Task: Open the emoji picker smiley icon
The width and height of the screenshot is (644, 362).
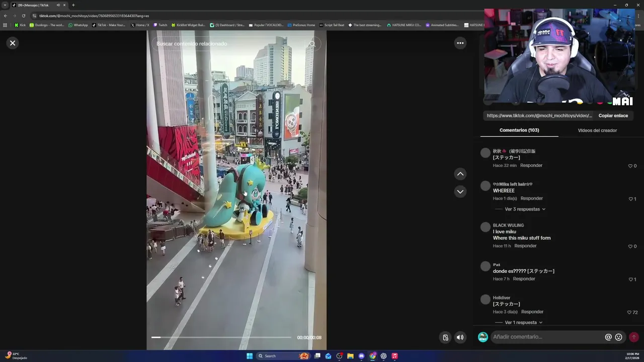Action: click(x=619, y=337)
